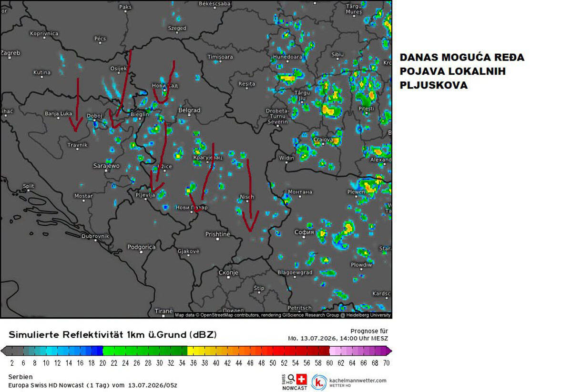Click the yellow segment near 36 dBZ
This screenshot has width=572, height=392.
pyautogui.click(x=193, y=351)
